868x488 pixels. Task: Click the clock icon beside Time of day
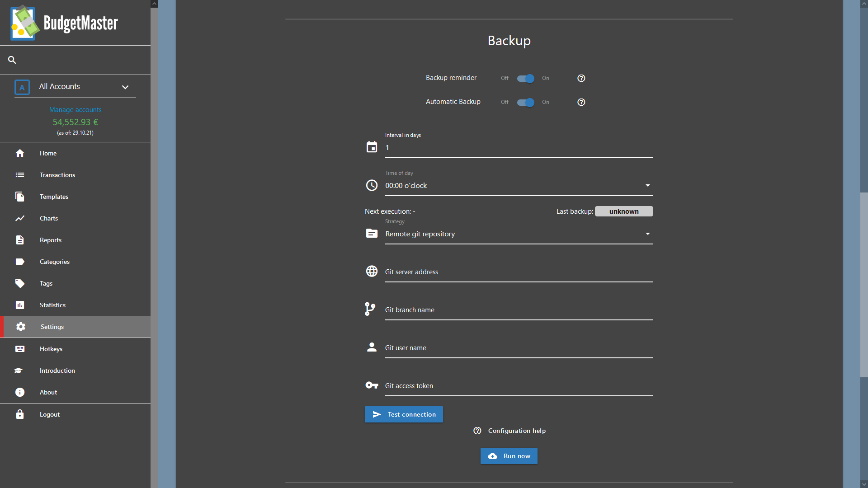tap(372, 185)
